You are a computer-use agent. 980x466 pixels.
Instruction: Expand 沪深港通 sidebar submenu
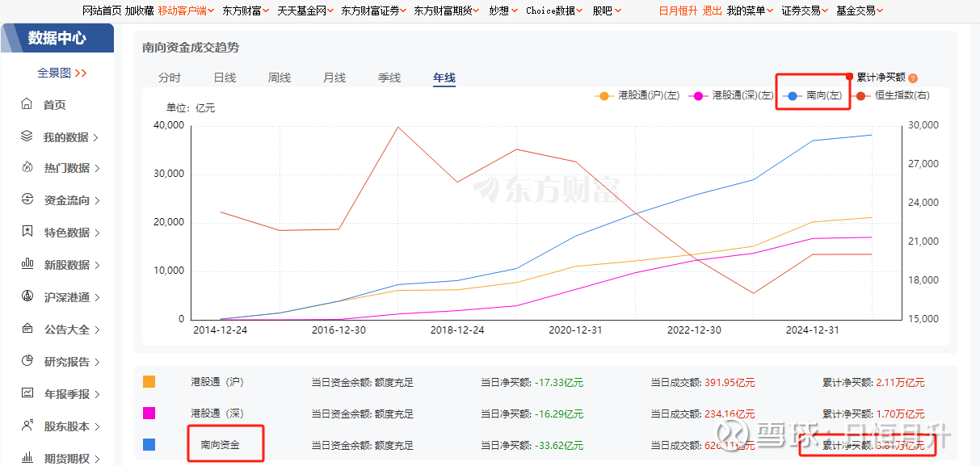point(96,297)
